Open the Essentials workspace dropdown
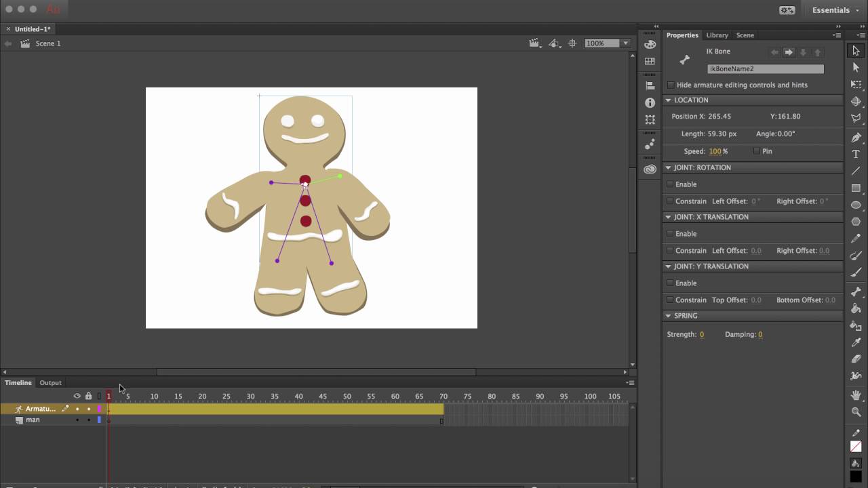This screenshot has height=488, width=868. [x=835, y=10]
